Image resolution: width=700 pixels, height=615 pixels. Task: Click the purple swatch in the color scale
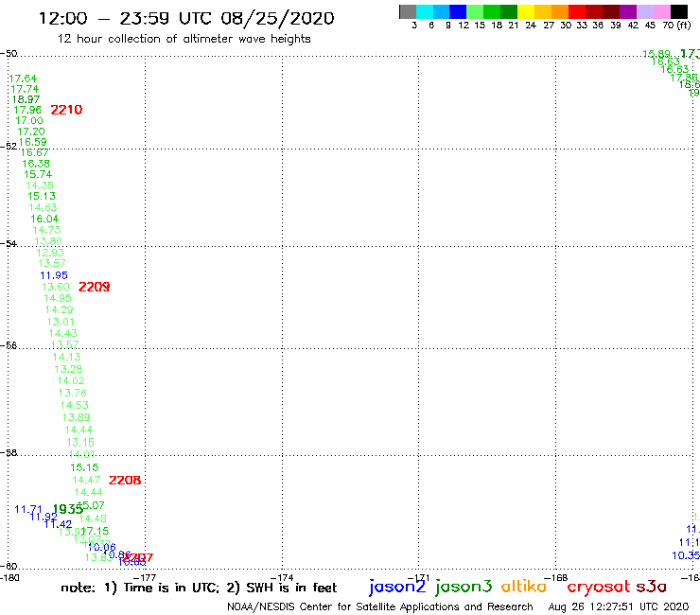628,11
